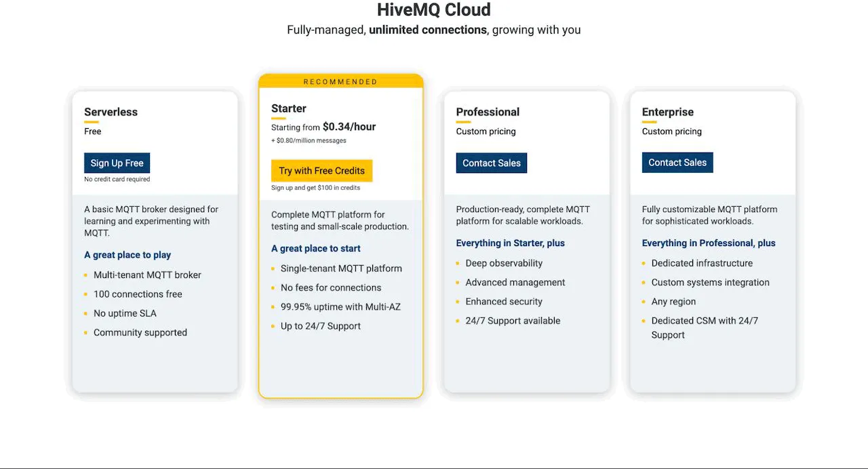Click 'Custom pricing' under Professional
The width and height of the screenshot is (868, 469).
pos(486,131)
